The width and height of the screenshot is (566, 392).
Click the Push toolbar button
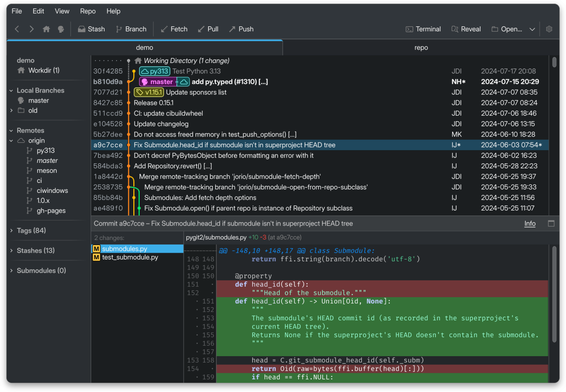(x=241, y=29)
